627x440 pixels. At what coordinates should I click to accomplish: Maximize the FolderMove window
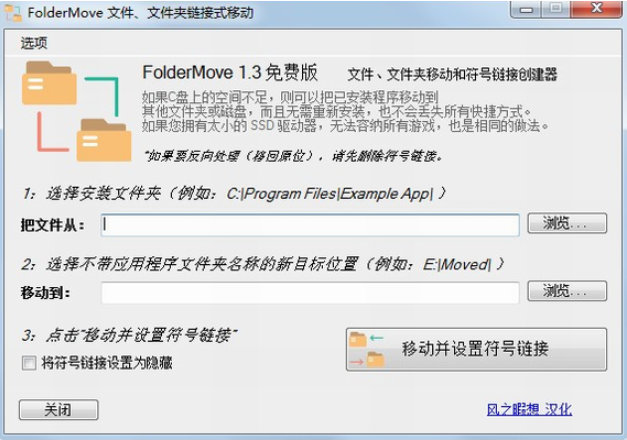pyautogui.click(x=555, y=9)
